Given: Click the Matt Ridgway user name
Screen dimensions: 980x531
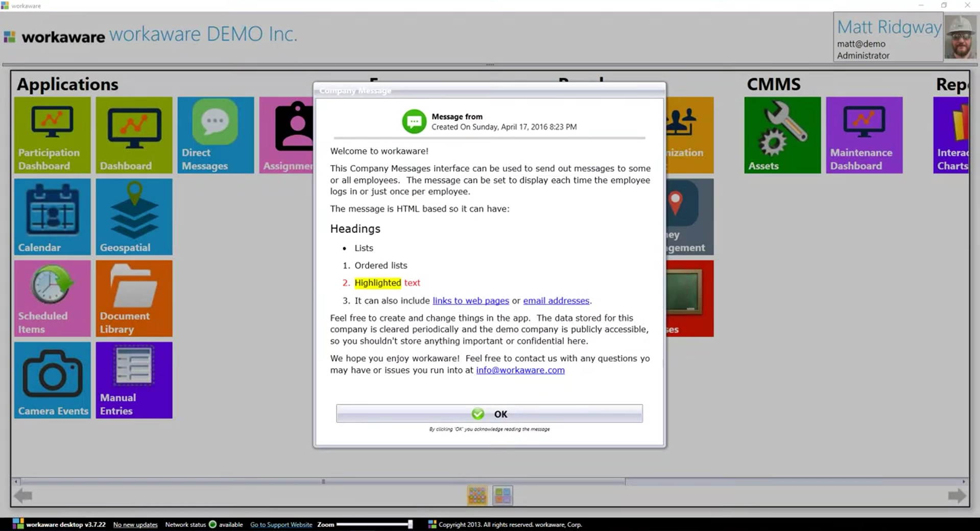Looking at the screenshot, I should [889, 27].
